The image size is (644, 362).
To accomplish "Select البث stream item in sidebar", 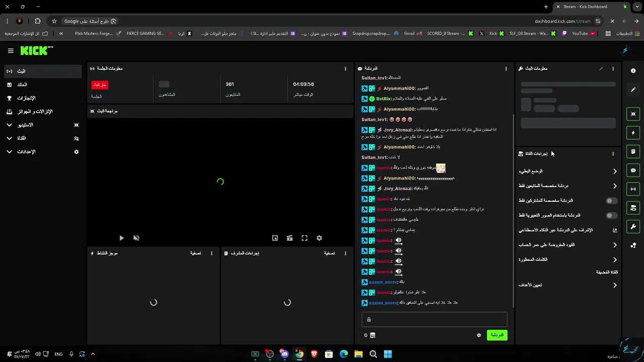I will tap(43, 71).
